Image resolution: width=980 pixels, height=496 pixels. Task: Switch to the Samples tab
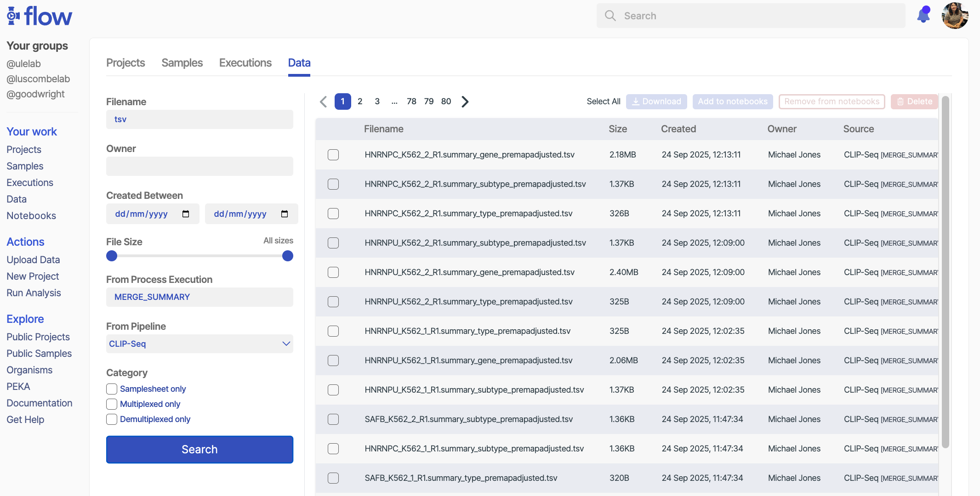(182, 63)
